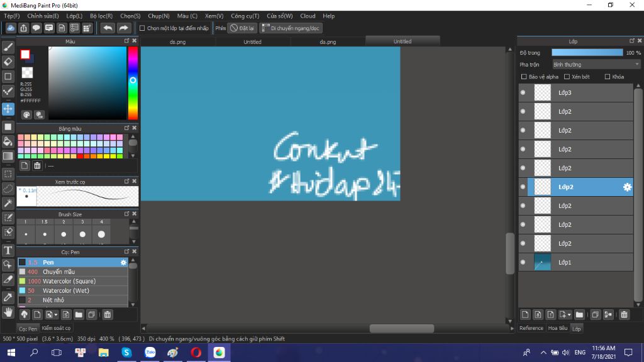
Task: Open the Tệp(F) menu
Action: [12, 16]
